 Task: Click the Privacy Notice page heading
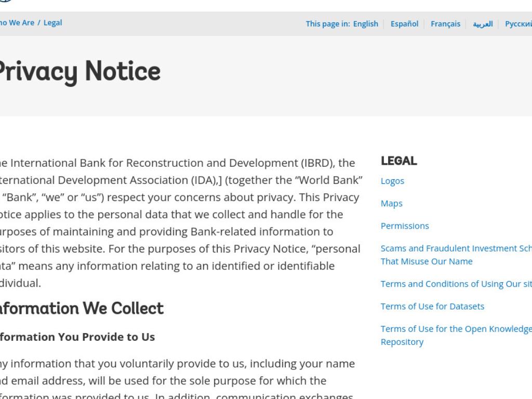[79, 72]
